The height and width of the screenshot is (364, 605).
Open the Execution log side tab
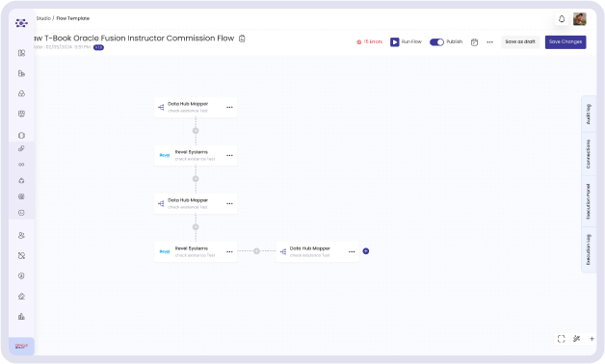pos(589,249)
